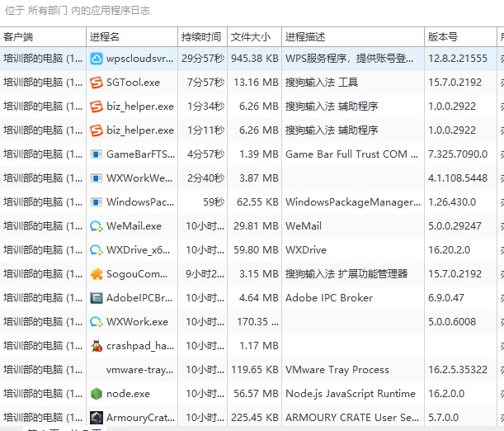Click the SGTool.exe Sogou icon
The height and width of the screenshot is (431, 504).
97,83
